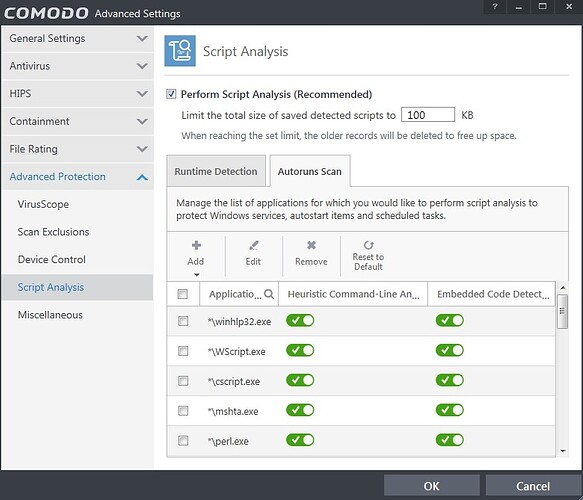The width and height of the screenshot is (583, 500).
Task: Disable embedded code detection for mshta.exe
Action: click(x=450, y=410)
